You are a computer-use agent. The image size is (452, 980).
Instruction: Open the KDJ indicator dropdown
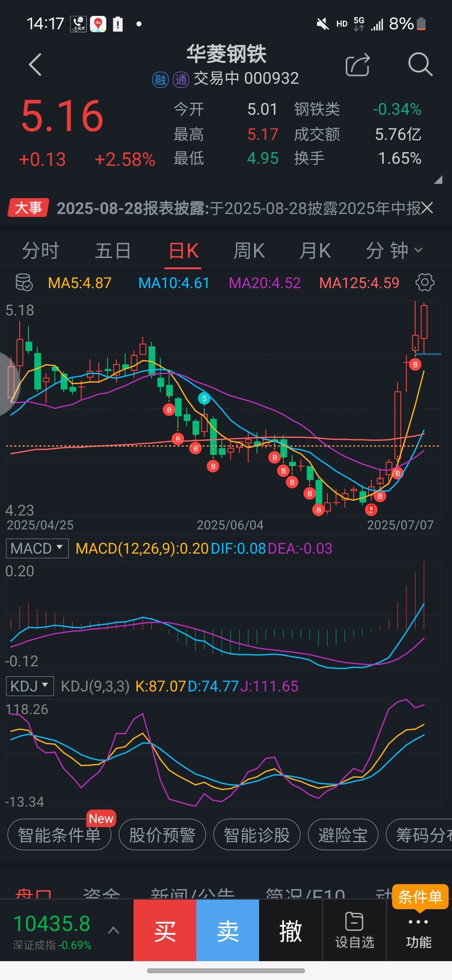coord(30,686)
